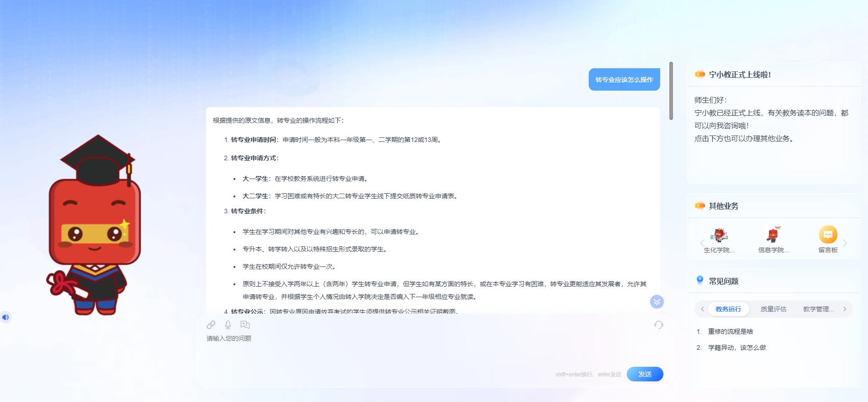
Task: Ask the FAQ question 重修的流程是啥
Action: pyautogui.click(x=730, y=331)
